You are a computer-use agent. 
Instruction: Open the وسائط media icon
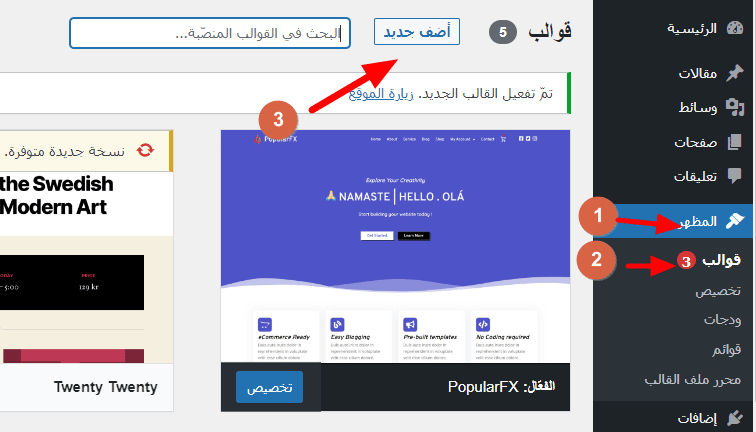click(735, 107)
